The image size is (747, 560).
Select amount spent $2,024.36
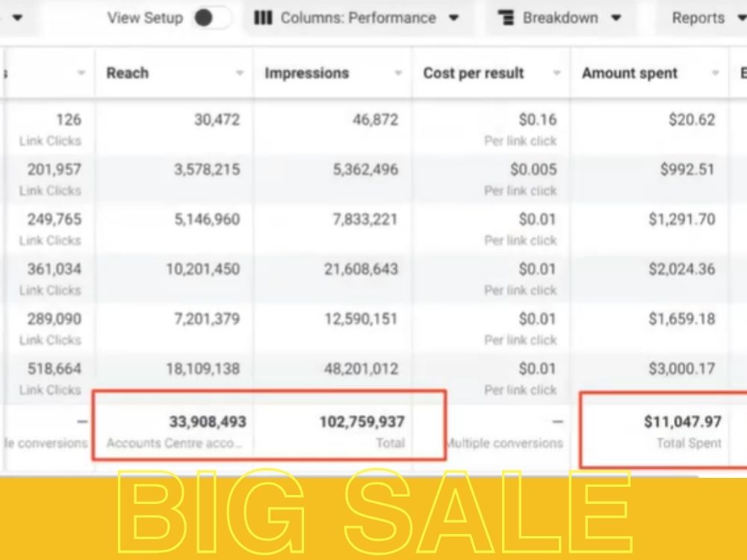(682, 269)
